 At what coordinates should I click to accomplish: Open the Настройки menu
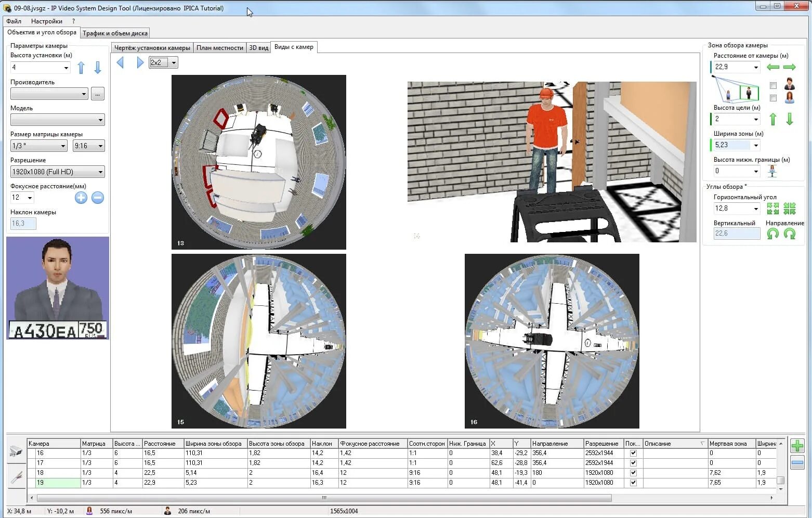click(x=46, y=21)
